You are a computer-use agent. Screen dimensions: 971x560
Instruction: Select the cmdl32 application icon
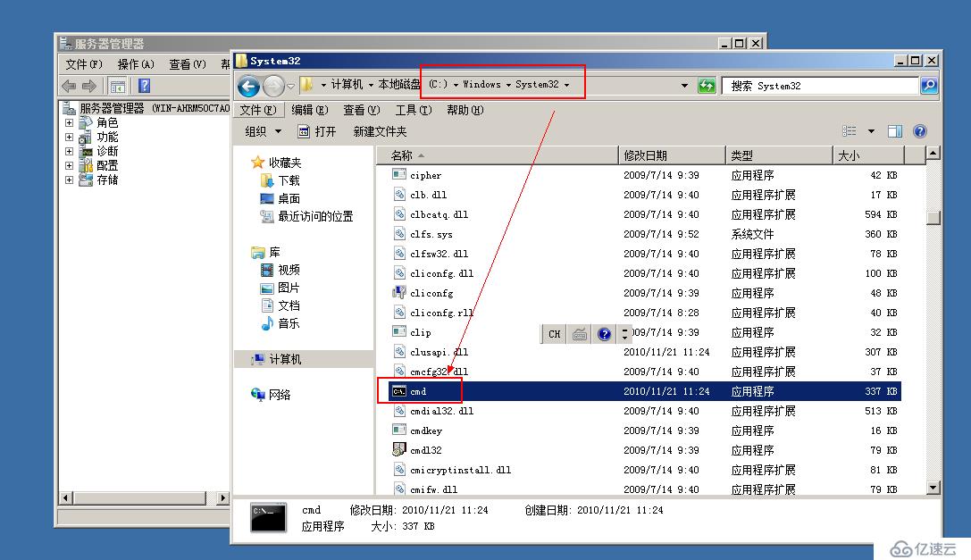pyautogui.click(x=398, y=450)
